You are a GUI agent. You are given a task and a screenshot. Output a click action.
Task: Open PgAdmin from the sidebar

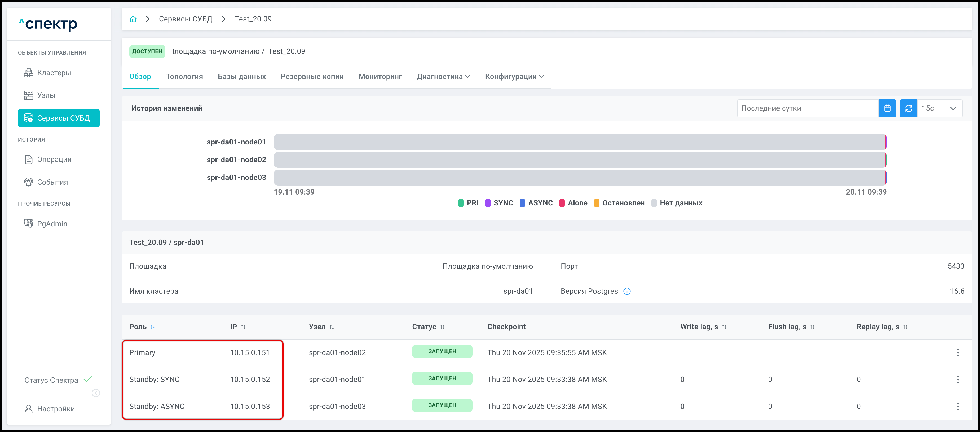(x=52, y=224)
